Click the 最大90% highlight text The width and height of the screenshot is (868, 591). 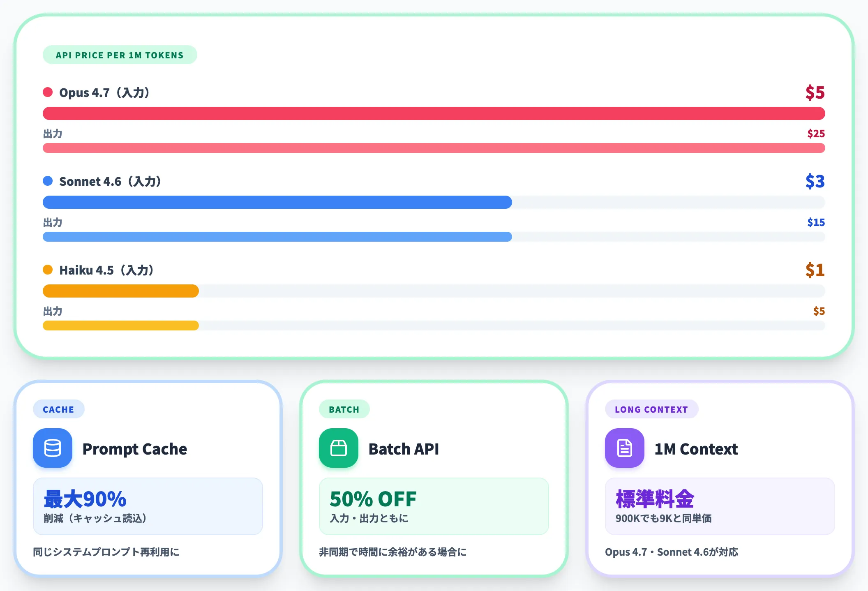tap(85, 499)
